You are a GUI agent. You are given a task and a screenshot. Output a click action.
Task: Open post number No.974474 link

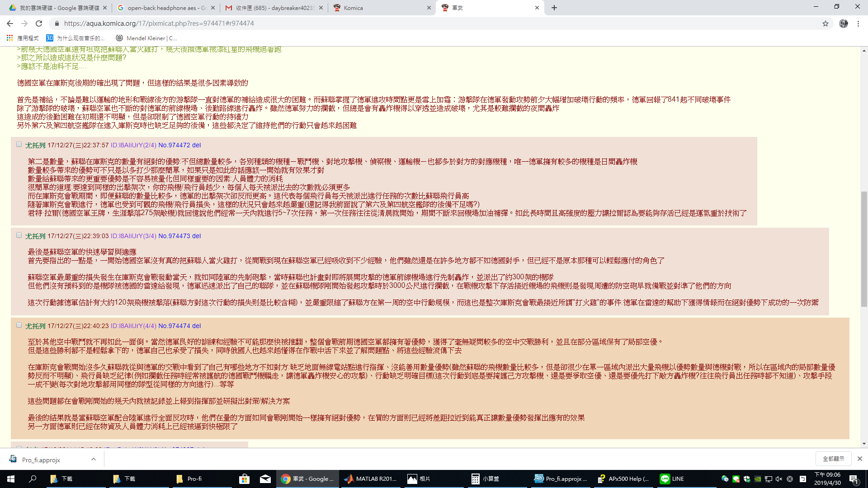pos(174,326)
